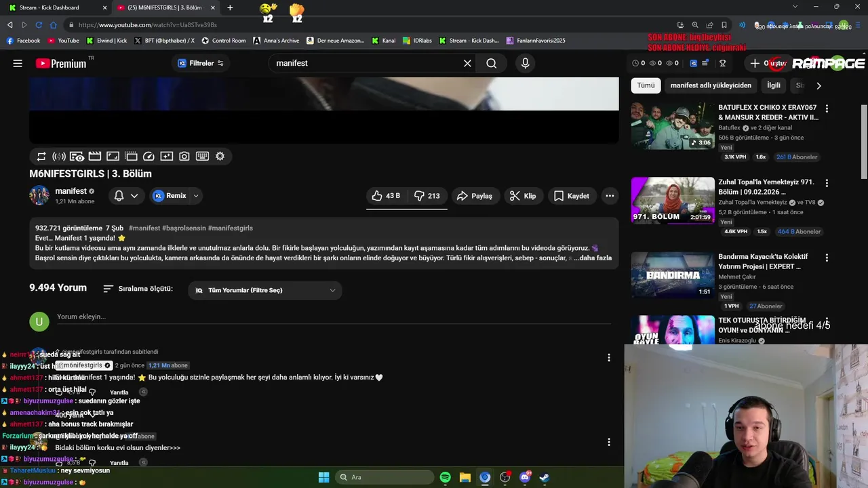The height and width of the screenshot is (488, 868).
Task: Save video with Kaydet button
Action: (x=572, y=196)
